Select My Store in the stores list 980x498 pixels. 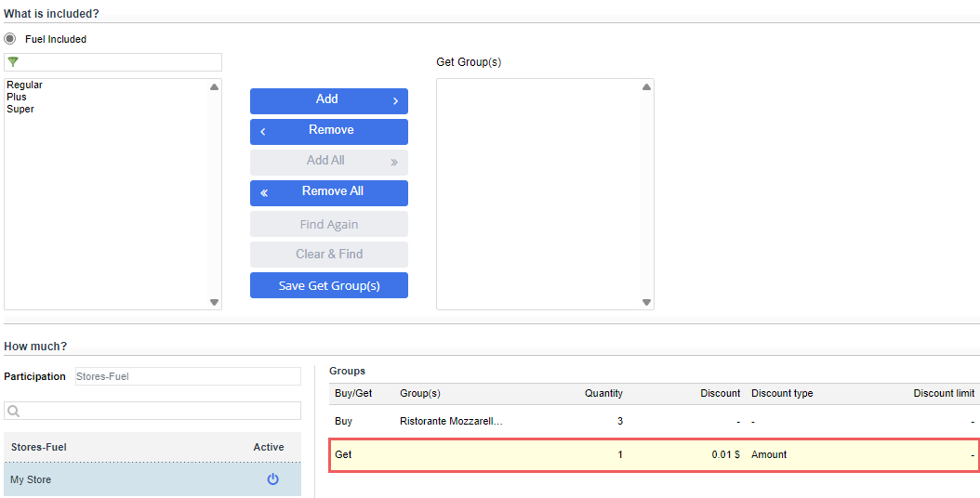pyautogui.click(x=152, y=479)
